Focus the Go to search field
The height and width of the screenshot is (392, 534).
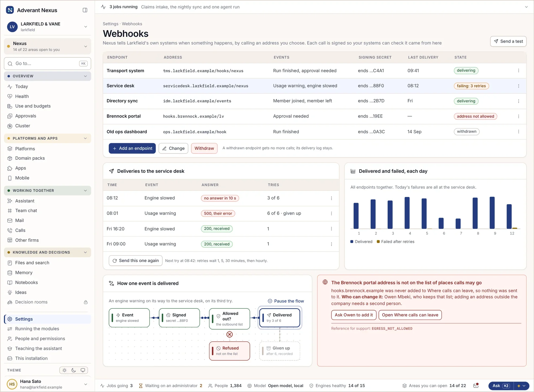tap(48, 64)
